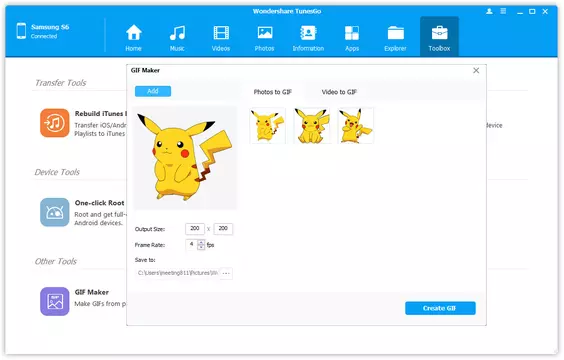Launch the One-click Root tool icon

(55, 212)
